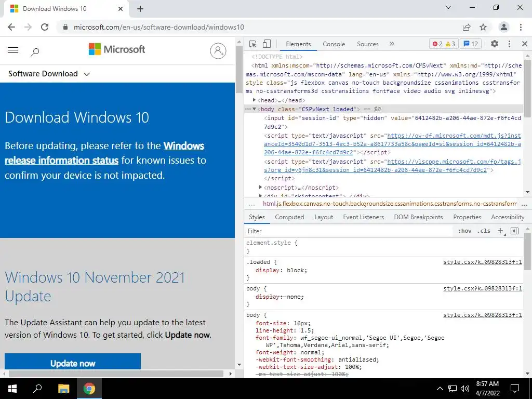The height and width of the screenshot is (399, 532).
Task: Open the volume control in tray
Action: pyautogui.click(x=465, y=389)
